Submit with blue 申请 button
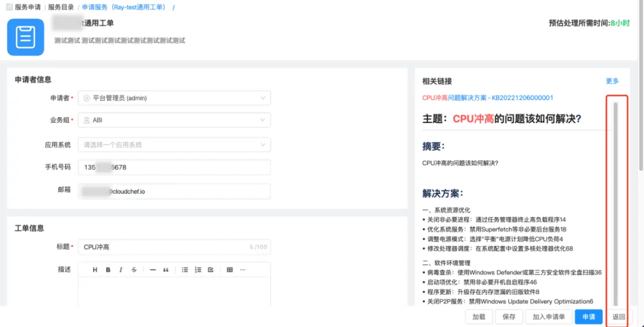This screenshot has width=644, height=327. tap(589, 317)
